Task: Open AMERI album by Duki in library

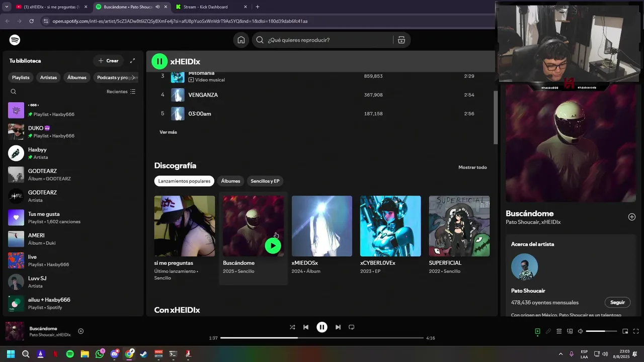Action: [x=73, y=239]
